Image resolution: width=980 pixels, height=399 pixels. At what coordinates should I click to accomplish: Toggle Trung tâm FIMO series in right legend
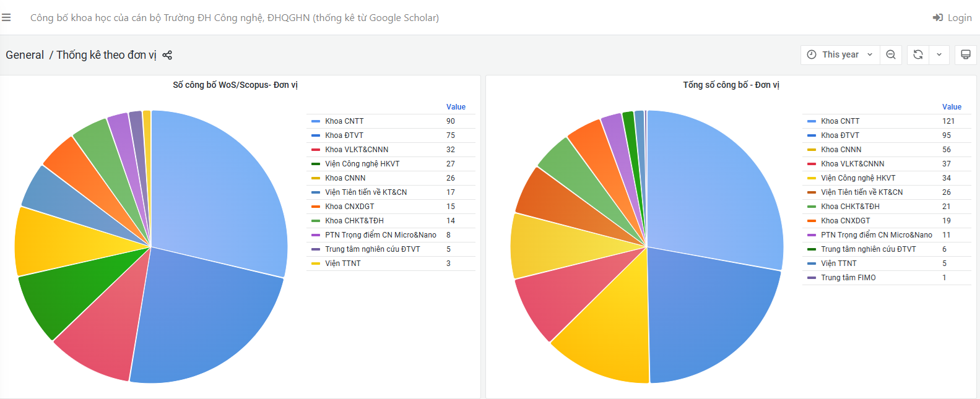point(848,278)
